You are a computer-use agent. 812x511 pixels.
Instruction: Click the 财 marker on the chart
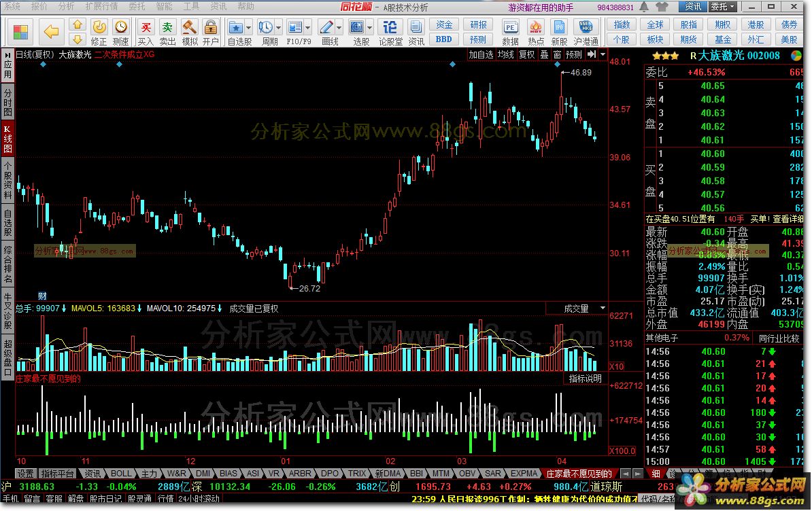pyautogui.click(x=42, y=296)
